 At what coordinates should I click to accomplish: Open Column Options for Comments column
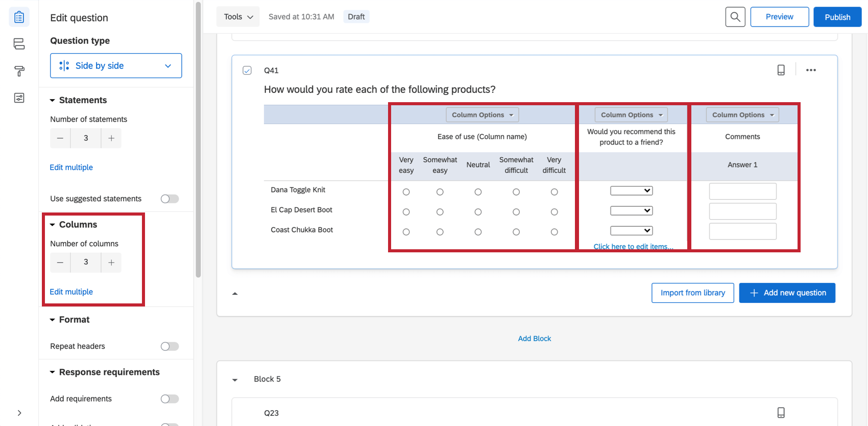coord(742,115)
